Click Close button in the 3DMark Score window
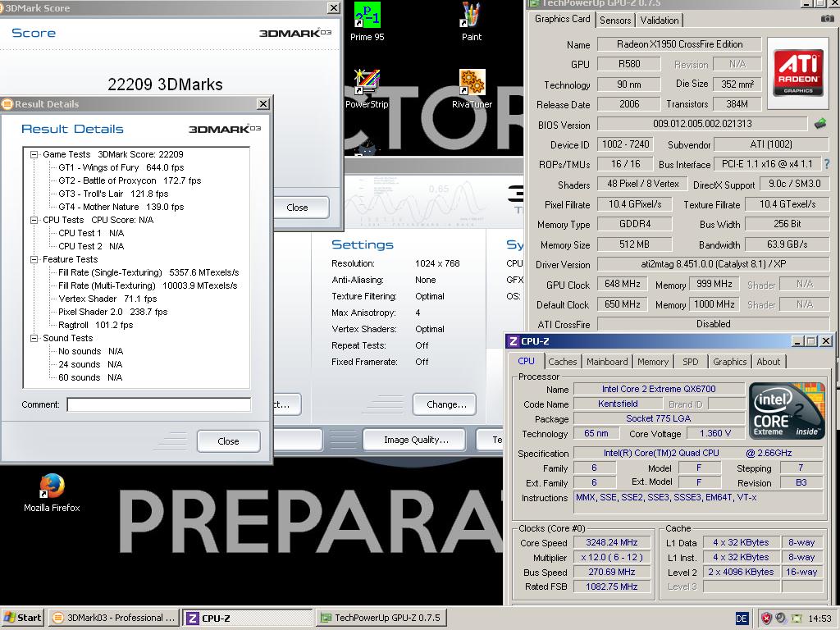Viewport: 840px width, 630px height. (x=297, y=208)
